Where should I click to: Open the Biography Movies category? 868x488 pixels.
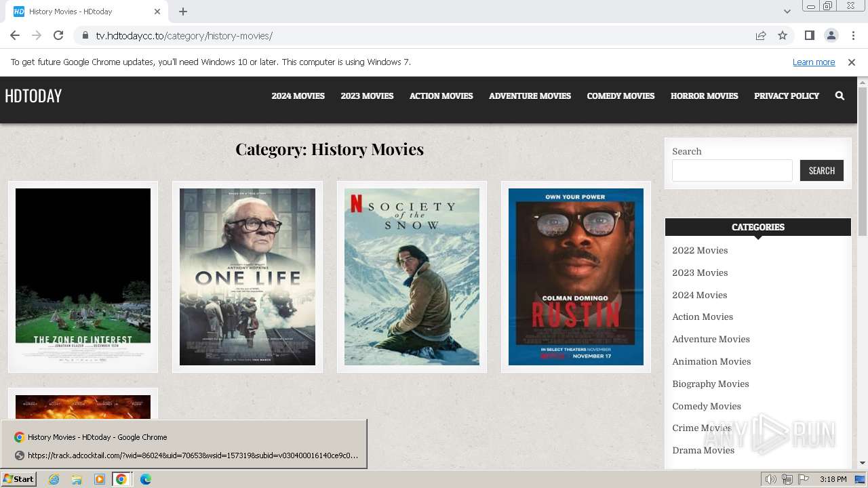711,384
